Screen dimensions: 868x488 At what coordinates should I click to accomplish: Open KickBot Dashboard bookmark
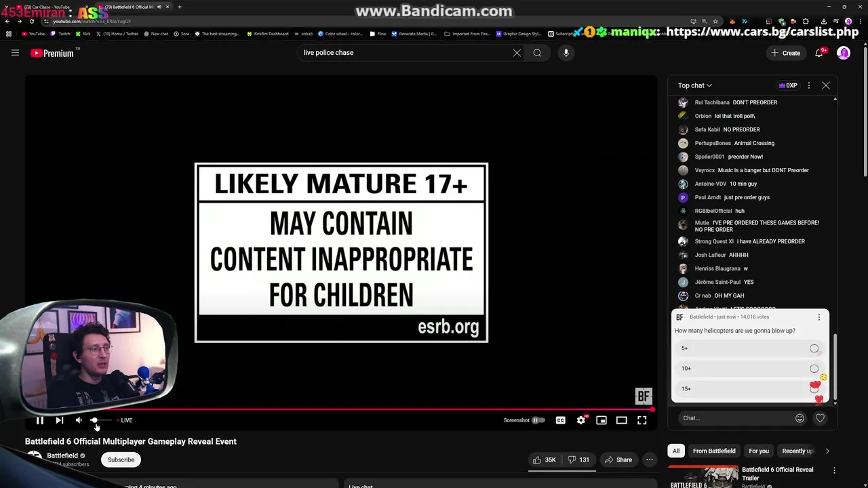pos(267,34)
